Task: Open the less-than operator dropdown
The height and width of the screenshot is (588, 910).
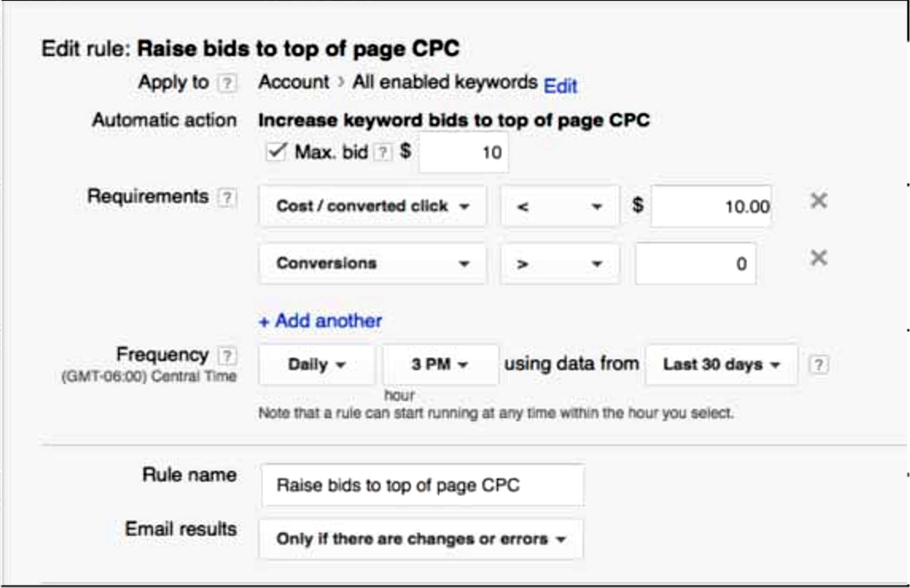Action: click(559, 206)
